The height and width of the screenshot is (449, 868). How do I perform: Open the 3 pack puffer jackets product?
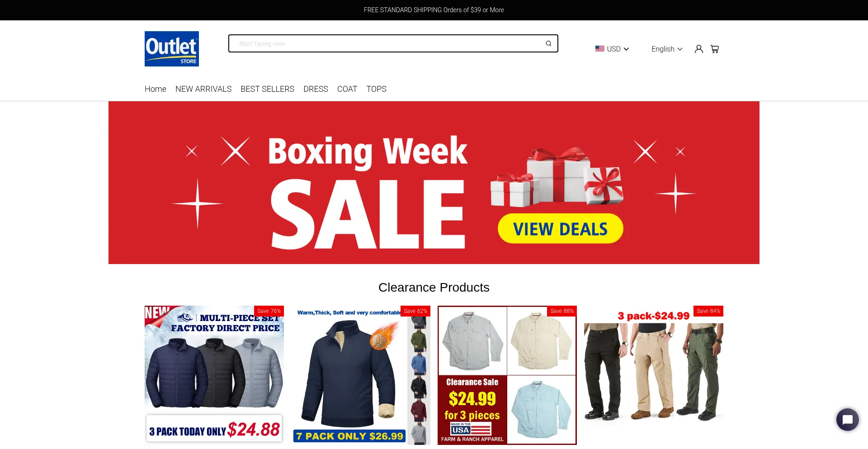coord(214,375)
